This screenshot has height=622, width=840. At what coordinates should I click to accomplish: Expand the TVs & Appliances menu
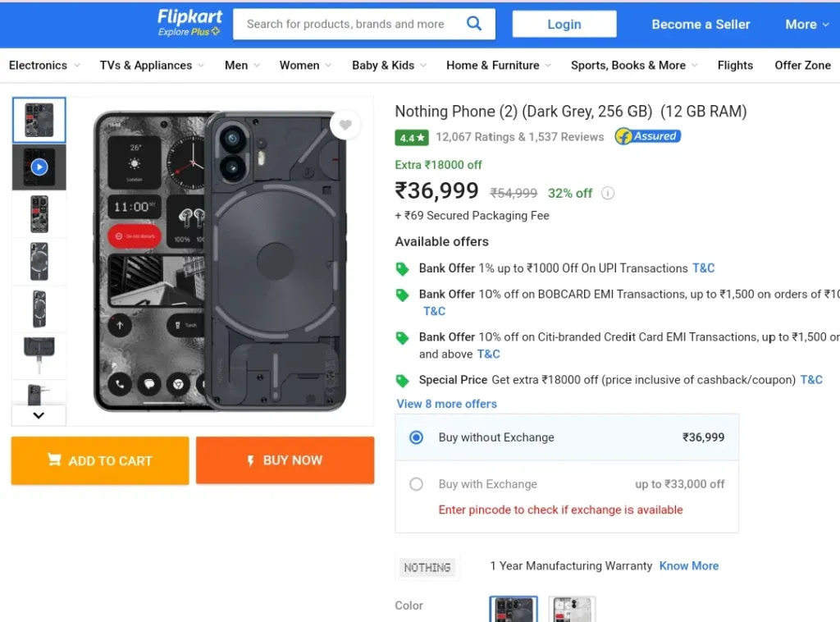pos(152,66)
